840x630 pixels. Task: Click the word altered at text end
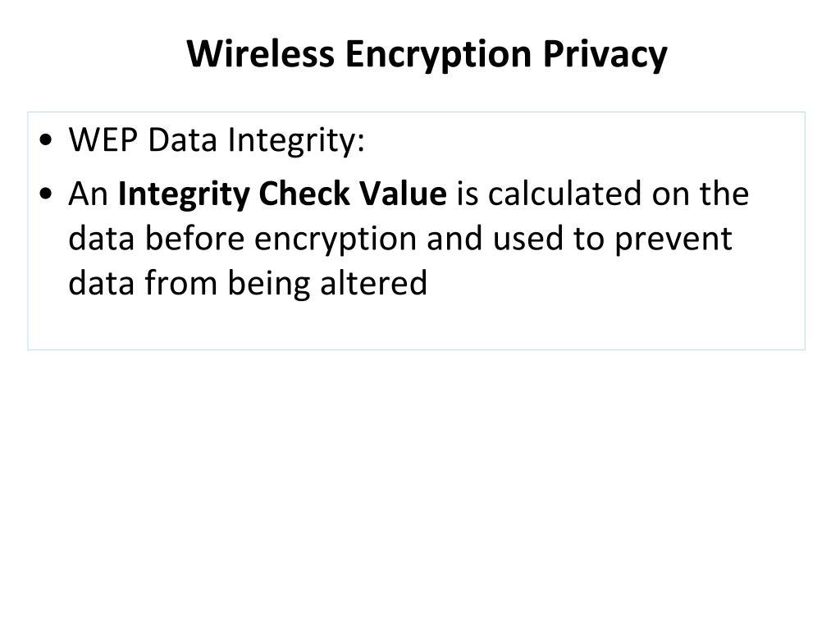point(373,283)
